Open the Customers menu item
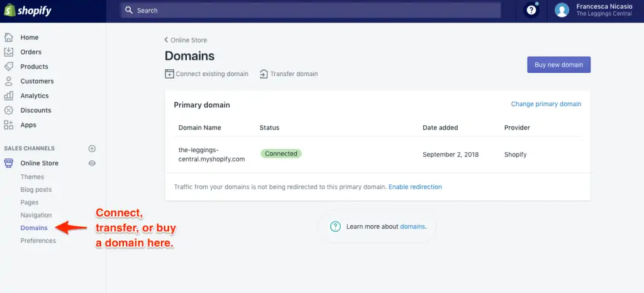This screenshot has width=644, height=293. 37,81
